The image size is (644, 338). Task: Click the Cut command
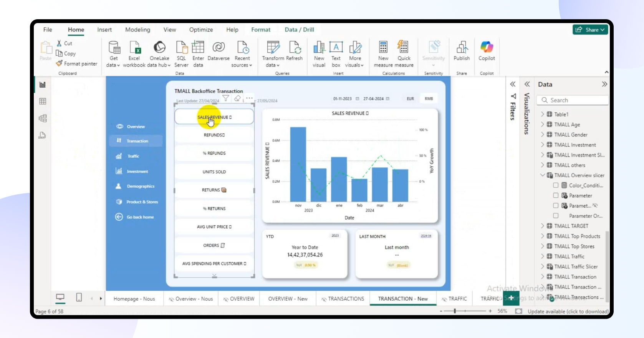point(65,43)
